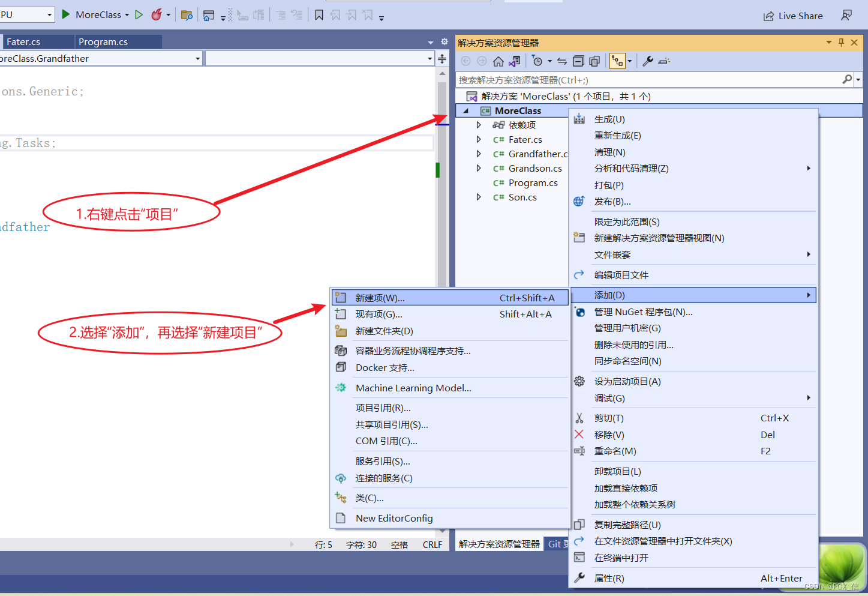Click Collapse All icon in Solution Explorer
The image size is (868, 596).
click(x=578, y=61)
